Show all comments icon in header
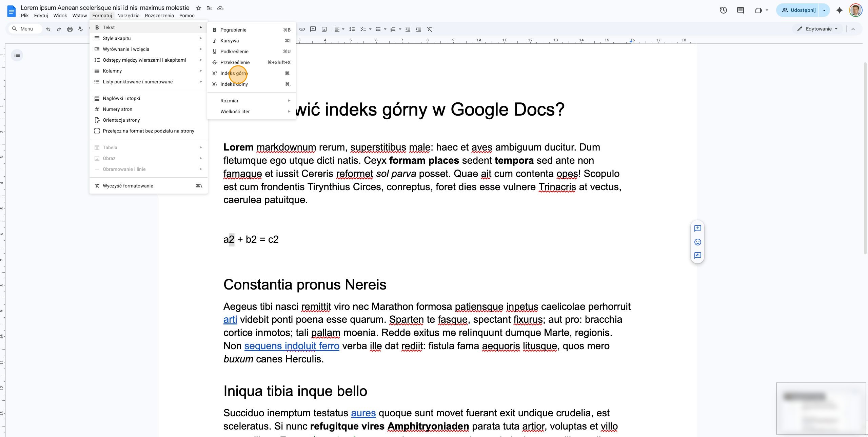Image resolution: width=868 pixels, height=437 pixels. click(741, 10)
